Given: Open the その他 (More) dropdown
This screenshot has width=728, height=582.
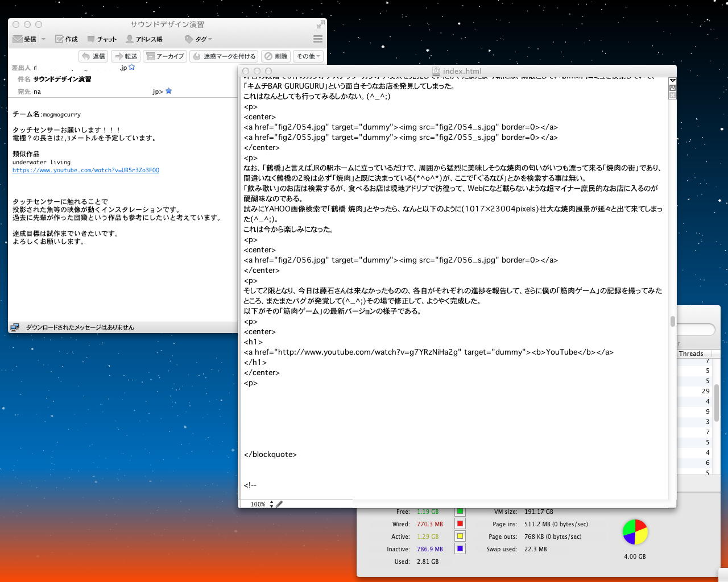Looking at the screenshot, I should point(308,56).
